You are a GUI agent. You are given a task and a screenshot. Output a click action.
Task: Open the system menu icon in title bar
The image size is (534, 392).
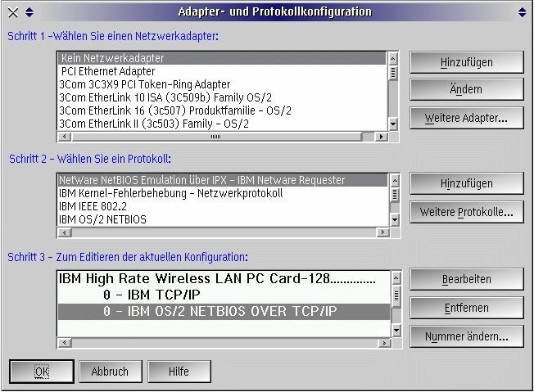29,12
